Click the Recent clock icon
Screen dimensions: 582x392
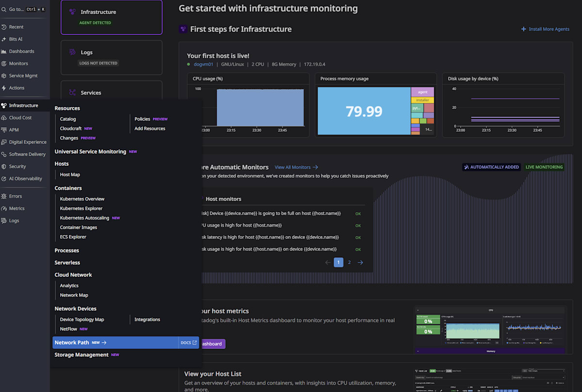[x=4, y=27]
